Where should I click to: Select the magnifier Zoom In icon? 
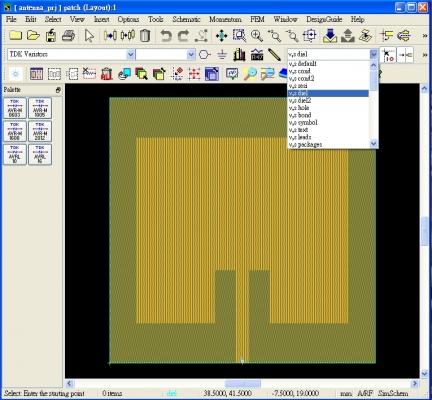coord(257,35)
